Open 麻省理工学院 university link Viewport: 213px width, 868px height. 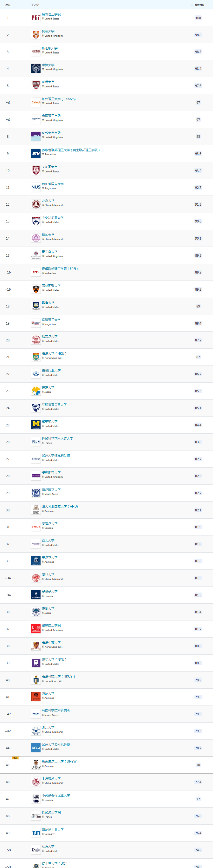(x=51, y=14)
